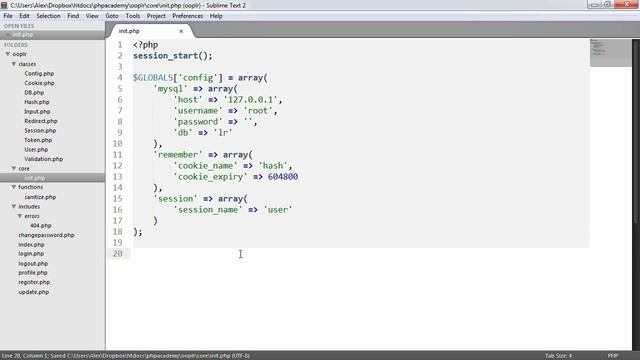
Task: Open Redirect.php in sidebar
Action: click(41, 121)
